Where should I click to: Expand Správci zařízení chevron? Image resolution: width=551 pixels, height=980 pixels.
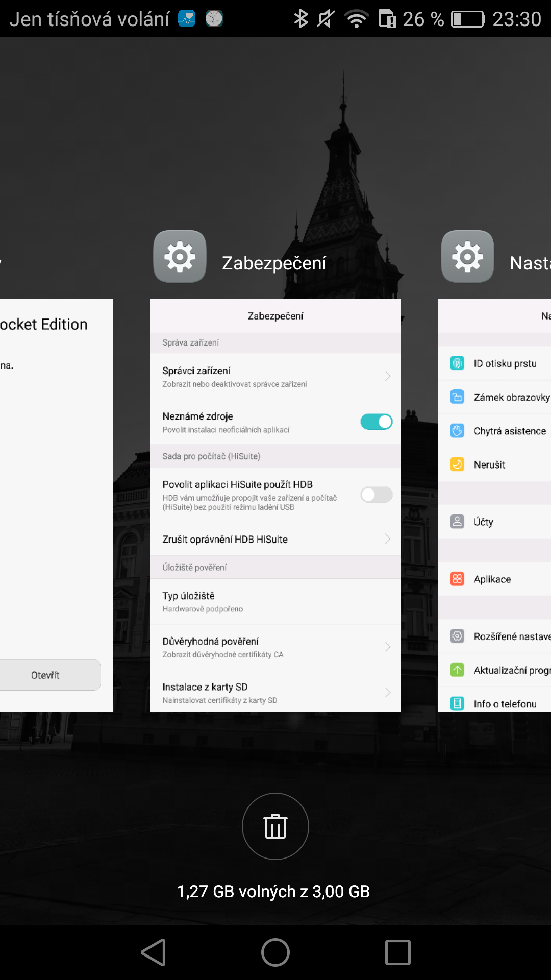click(x=388, y=376)
